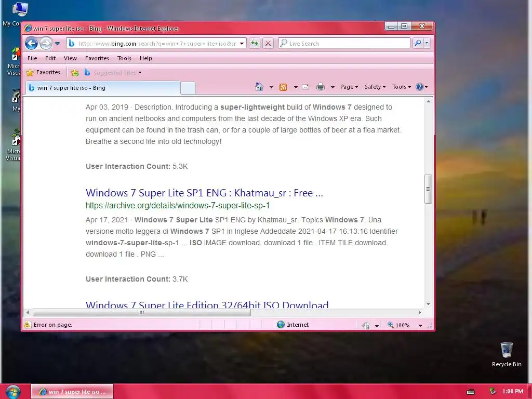Click the 'win 7 super lite iso' taskbar button
This screenshot has height=399, width=532.
(72, 392)
